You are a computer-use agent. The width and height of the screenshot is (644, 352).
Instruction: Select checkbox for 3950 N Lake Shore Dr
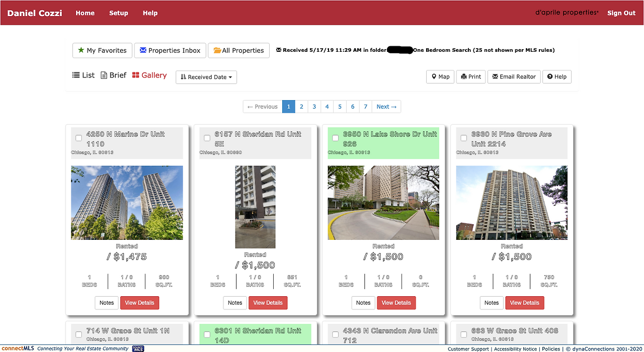pos(335,138)
